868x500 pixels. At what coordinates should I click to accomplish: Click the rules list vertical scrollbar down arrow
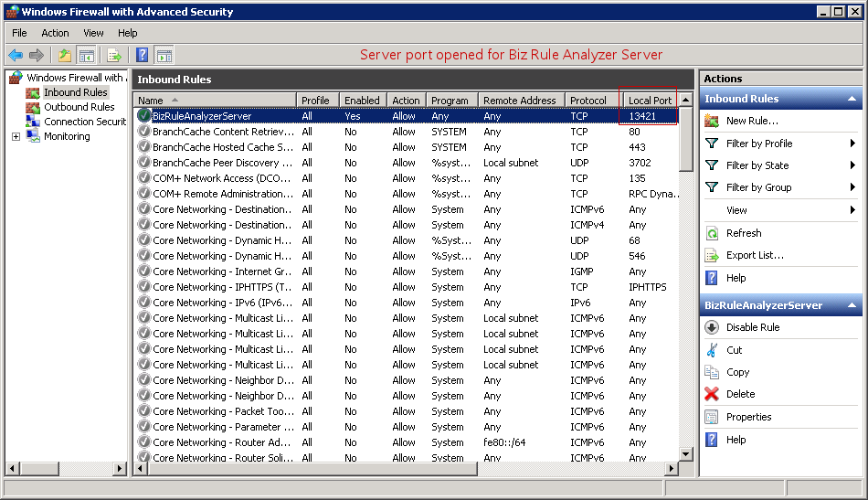tap(686, 454)
